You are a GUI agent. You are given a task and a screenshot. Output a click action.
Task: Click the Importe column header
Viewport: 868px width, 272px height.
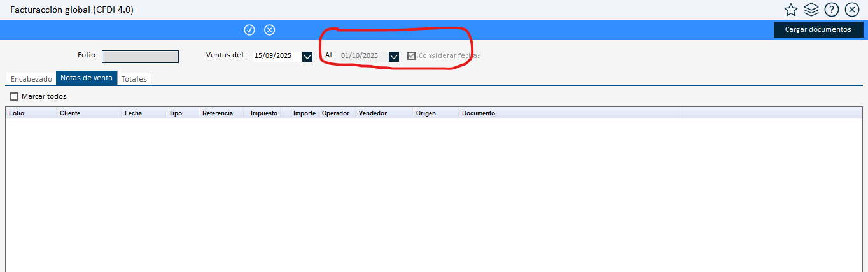(x=304, y=113)
